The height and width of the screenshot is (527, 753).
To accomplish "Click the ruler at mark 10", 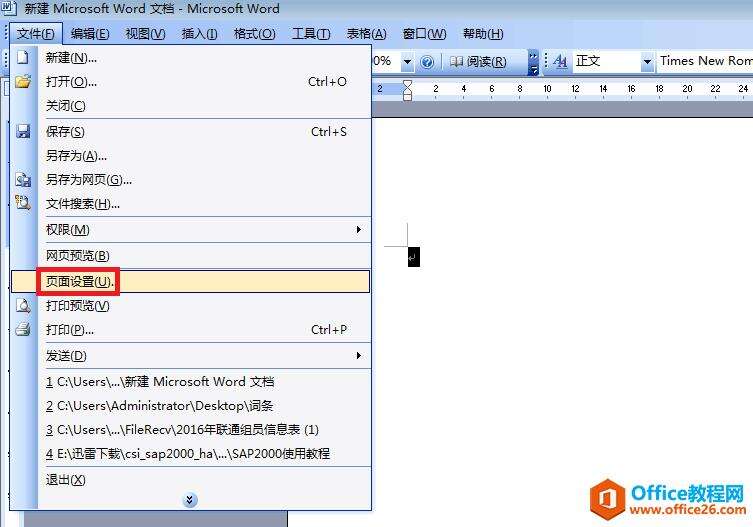I will point(547,89).
